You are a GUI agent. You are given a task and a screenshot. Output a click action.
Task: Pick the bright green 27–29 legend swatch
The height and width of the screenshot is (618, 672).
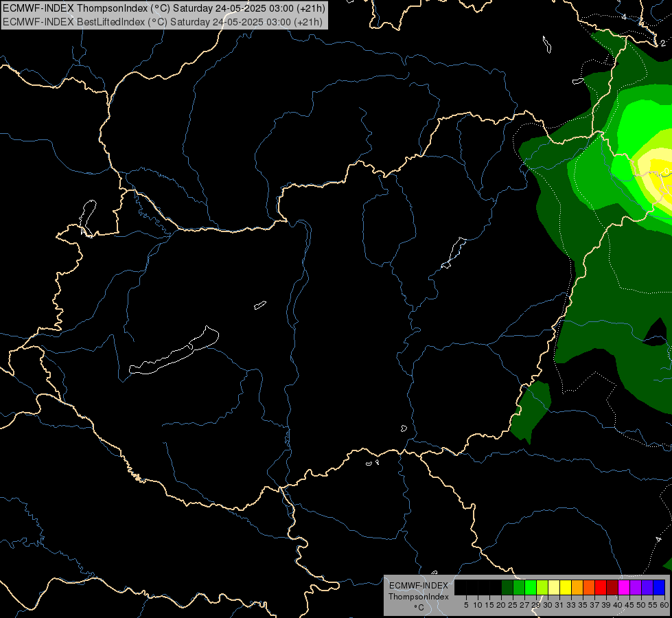pos(531,587)
